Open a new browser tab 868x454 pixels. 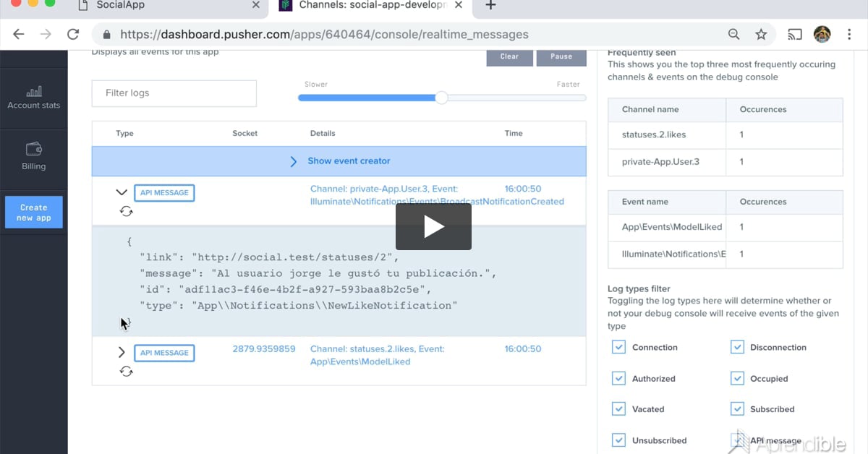490,6
